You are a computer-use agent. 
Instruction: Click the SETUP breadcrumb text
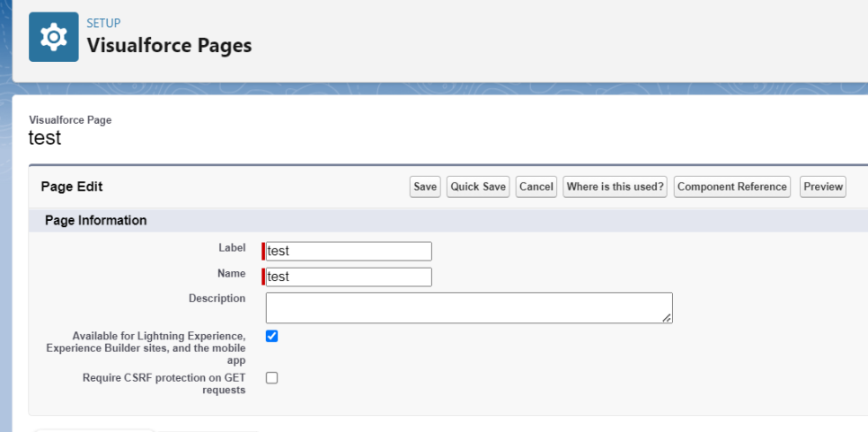pos(103,23)
